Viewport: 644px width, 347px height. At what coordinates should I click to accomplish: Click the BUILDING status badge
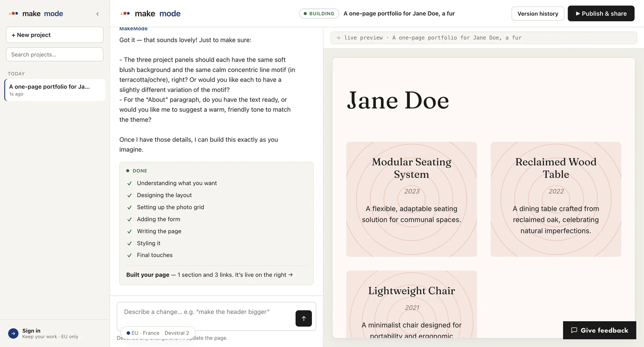[319, 14]
